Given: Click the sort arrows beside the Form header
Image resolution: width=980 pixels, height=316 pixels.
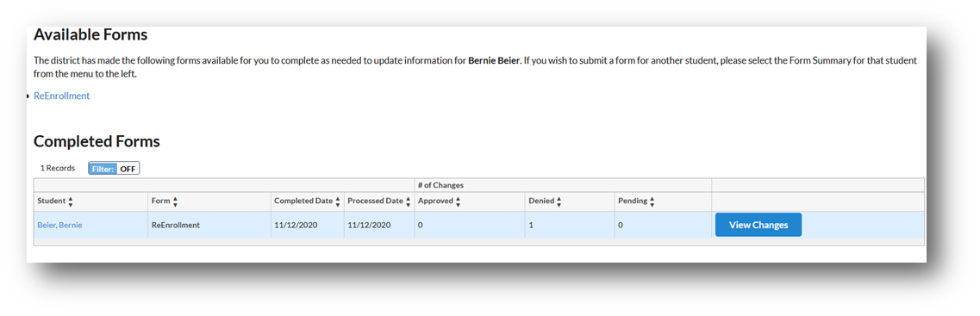Looking at the screenshot, I should [x=175, y=201].
